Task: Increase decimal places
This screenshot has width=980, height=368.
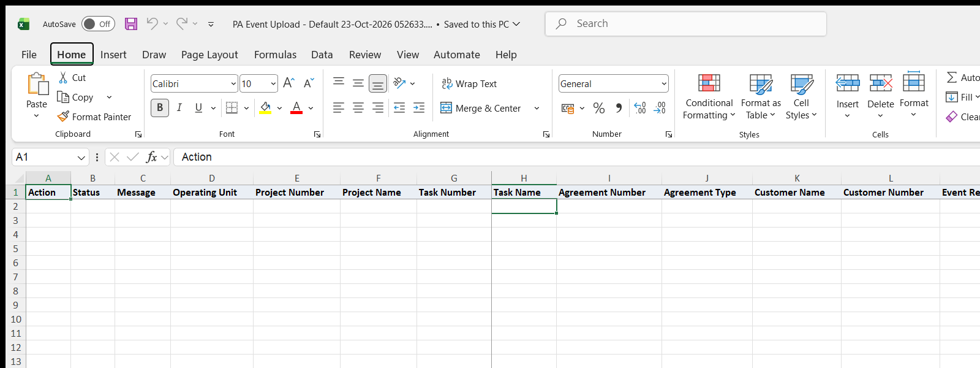Action: pos(640,109)
